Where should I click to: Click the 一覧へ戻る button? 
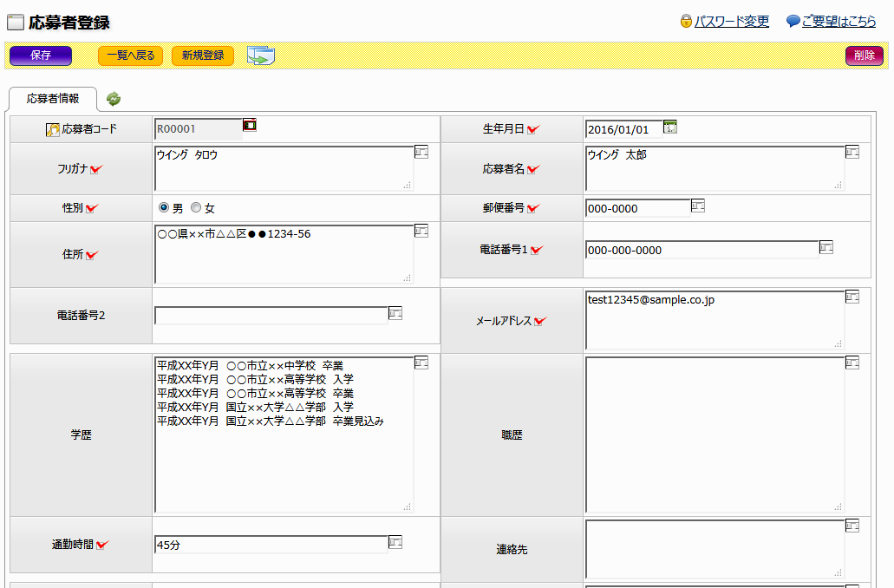[130, 56]
